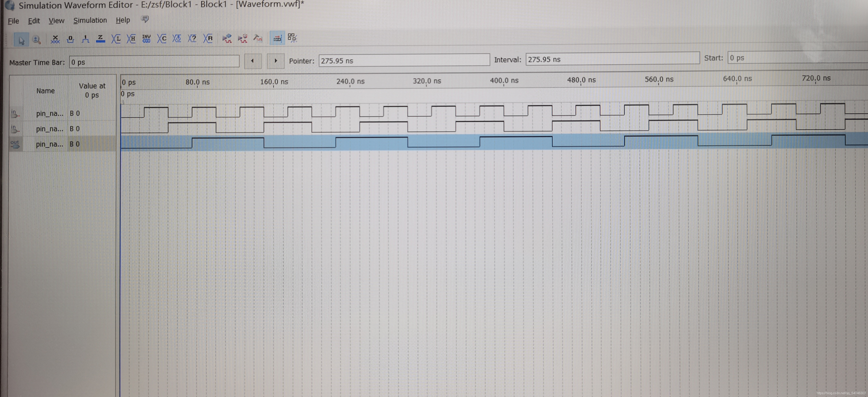Image resolution: width=868 pixels, height=397 pixels.
Task: Apply Weak High (H) value
Action: pyautogui.click(x=131, y=39)
